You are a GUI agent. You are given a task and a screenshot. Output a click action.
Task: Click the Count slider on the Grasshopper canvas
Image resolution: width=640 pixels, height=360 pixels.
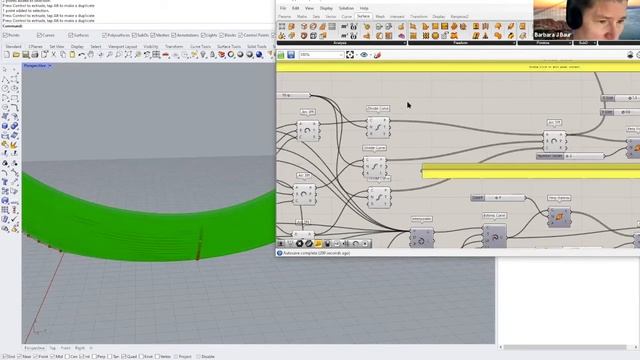[498, 198]
